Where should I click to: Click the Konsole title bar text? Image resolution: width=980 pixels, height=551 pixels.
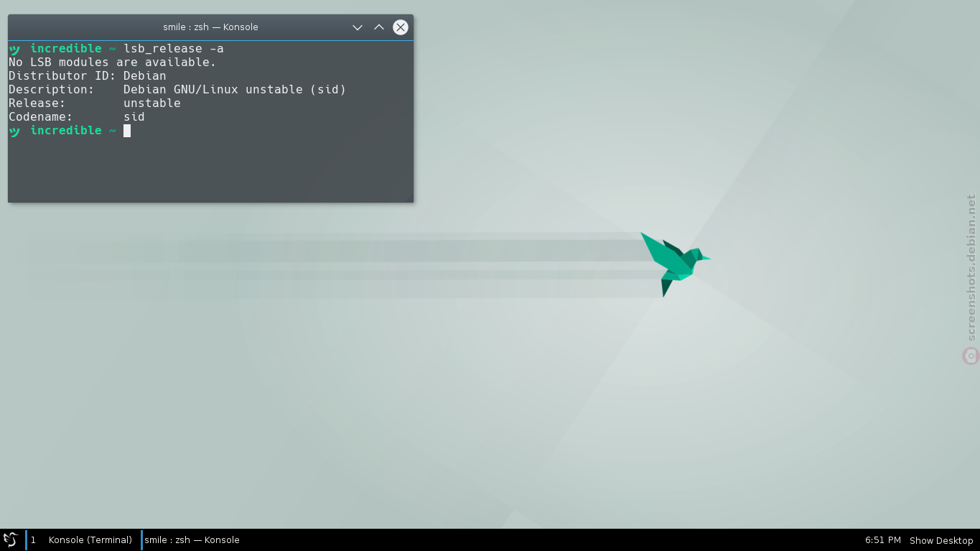point(210,27)
